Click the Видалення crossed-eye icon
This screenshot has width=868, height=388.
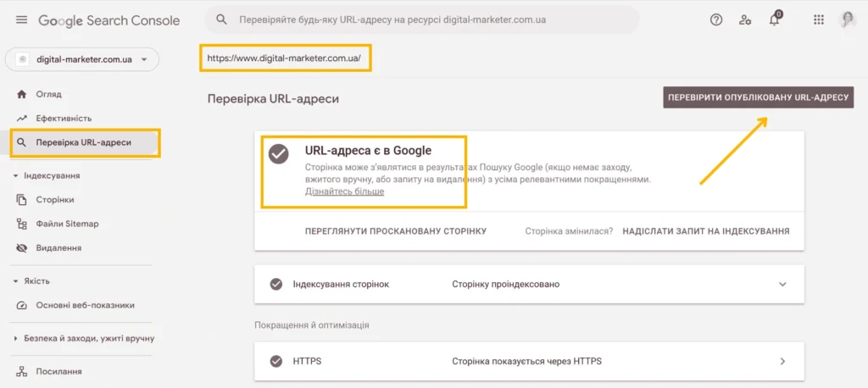click(x=21, y=248)
